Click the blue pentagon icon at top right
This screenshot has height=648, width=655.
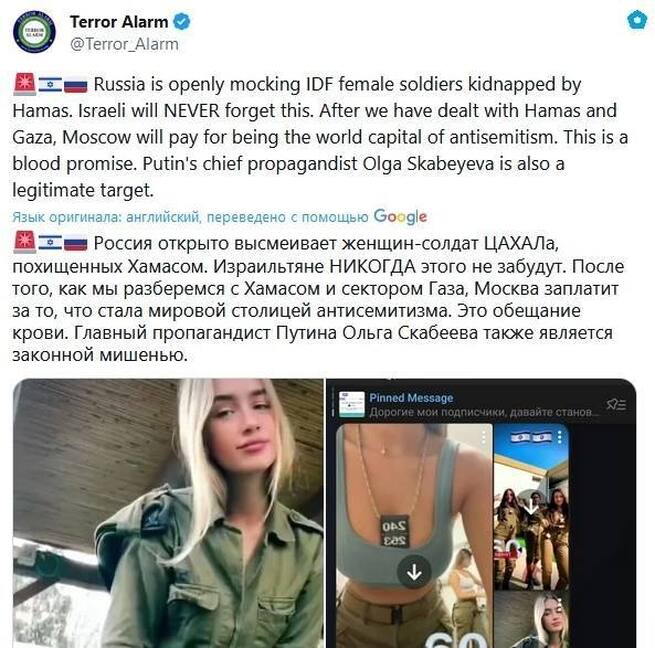click(637, 20)
